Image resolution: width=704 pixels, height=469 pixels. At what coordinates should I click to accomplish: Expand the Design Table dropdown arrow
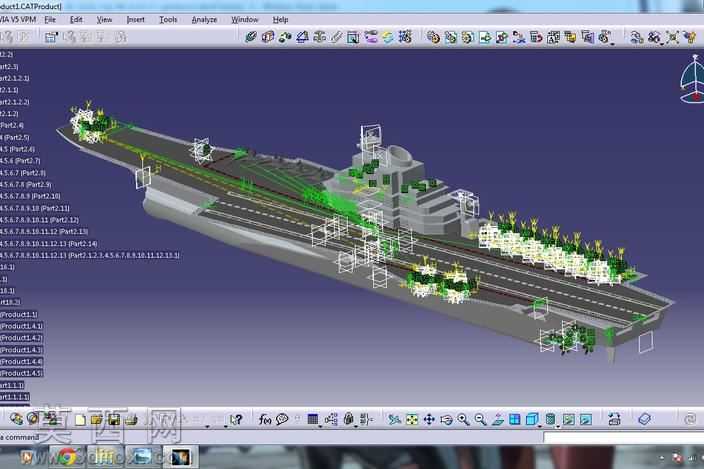click(x=320, y=425)
